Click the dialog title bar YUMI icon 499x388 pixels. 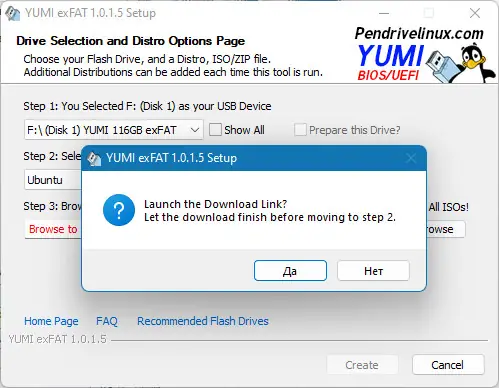click(x=94, y=158)
